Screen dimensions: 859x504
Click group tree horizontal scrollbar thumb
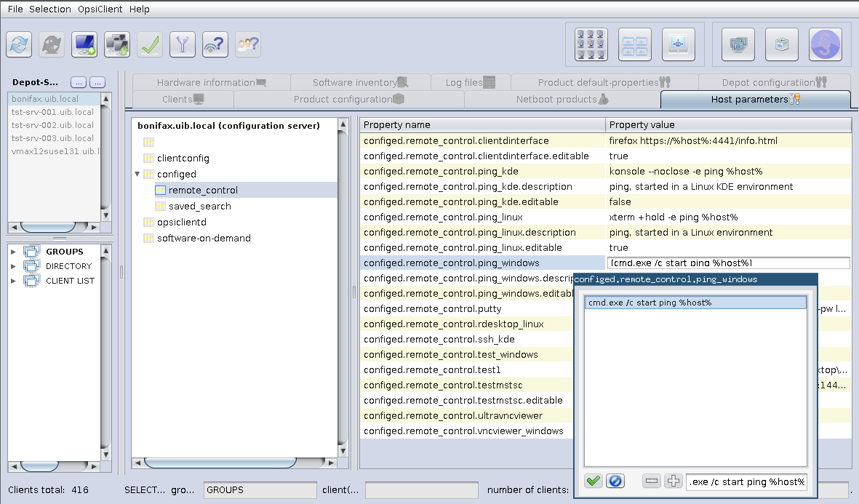[39, 467]
